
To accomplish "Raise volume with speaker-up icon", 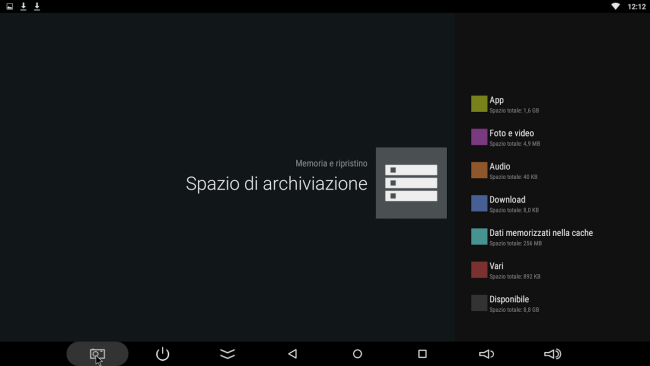I will click(x=552, y=354).
